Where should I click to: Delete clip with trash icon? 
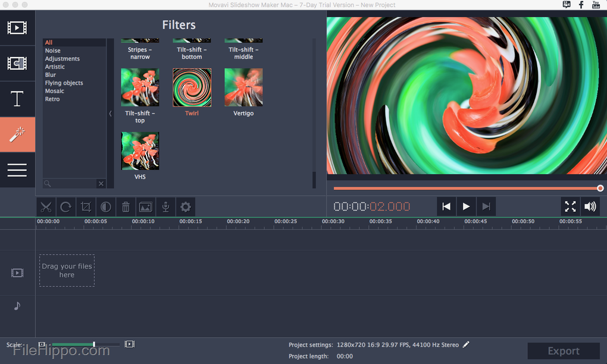126,207
